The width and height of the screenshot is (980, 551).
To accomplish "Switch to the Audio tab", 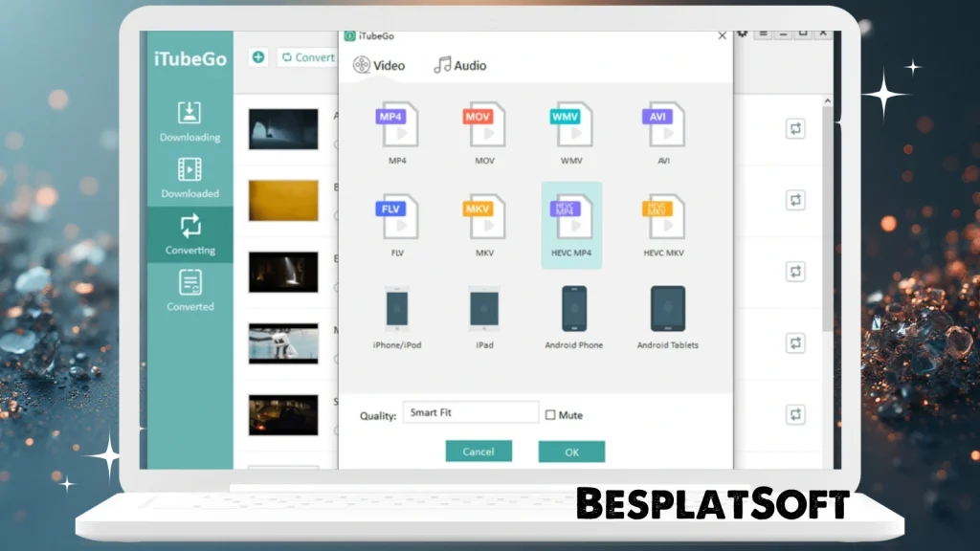I will tap(458, 66).
